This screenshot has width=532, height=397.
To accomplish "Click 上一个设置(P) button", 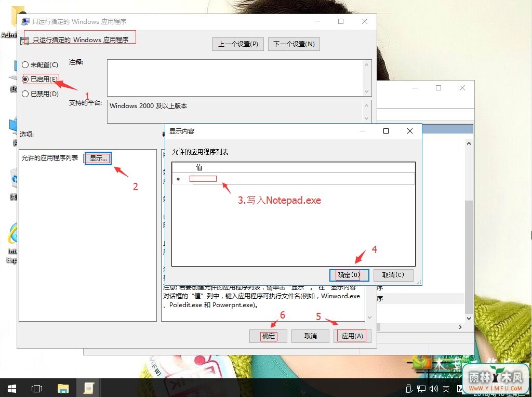I will [x=238, y=44].
